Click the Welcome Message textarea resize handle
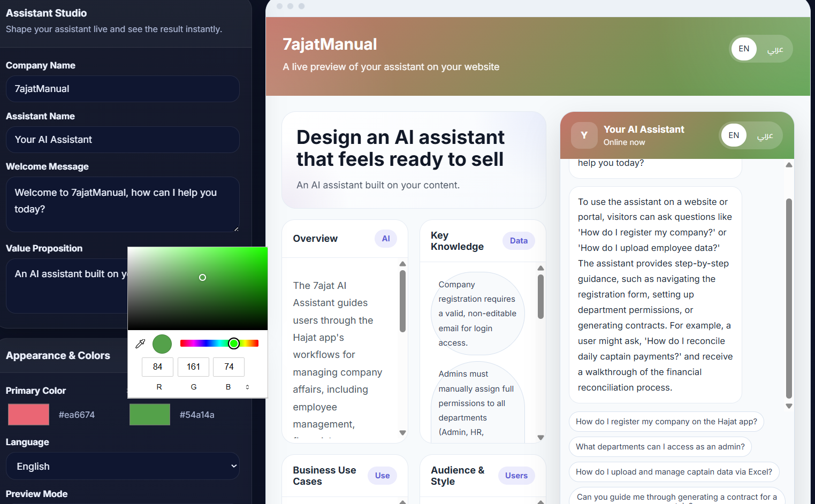The image size is (815, 504). 236,228
